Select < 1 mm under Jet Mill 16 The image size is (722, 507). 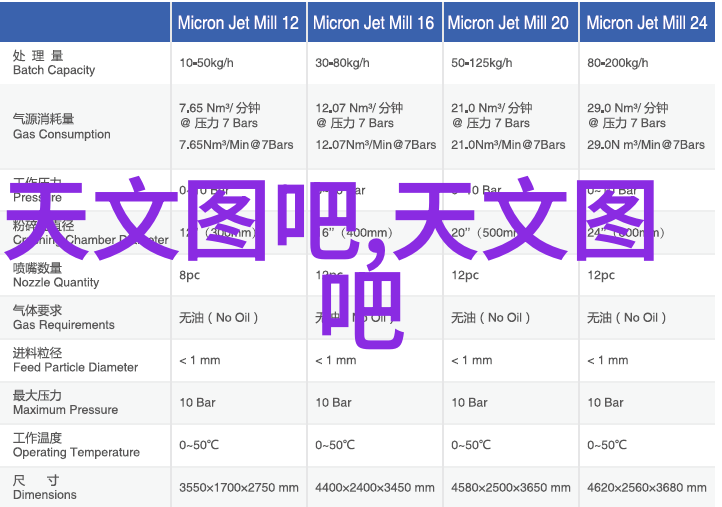pos(336,360)
